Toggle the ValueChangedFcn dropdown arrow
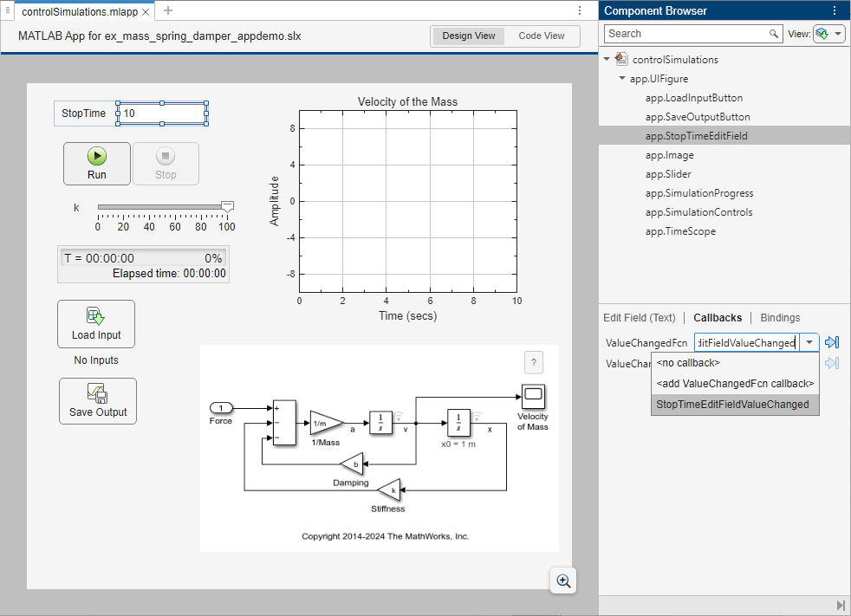This screenshot has height=616, width=851. click(809, 342)
